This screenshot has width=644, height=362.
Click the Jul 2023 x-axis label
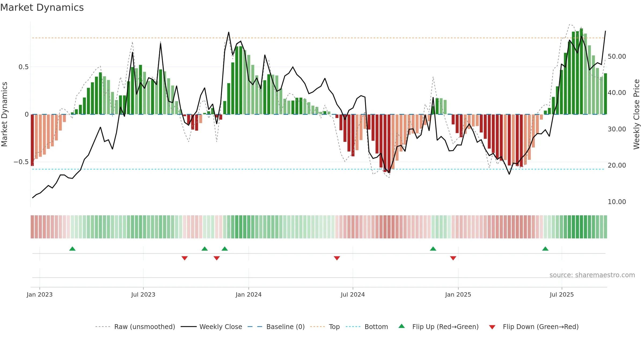143,294
